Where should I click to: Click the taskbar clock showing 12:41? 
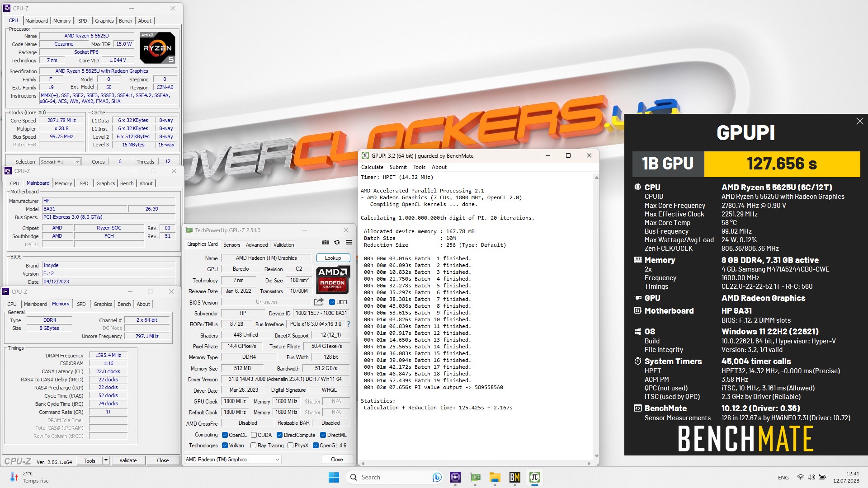(x=846, y=477)
